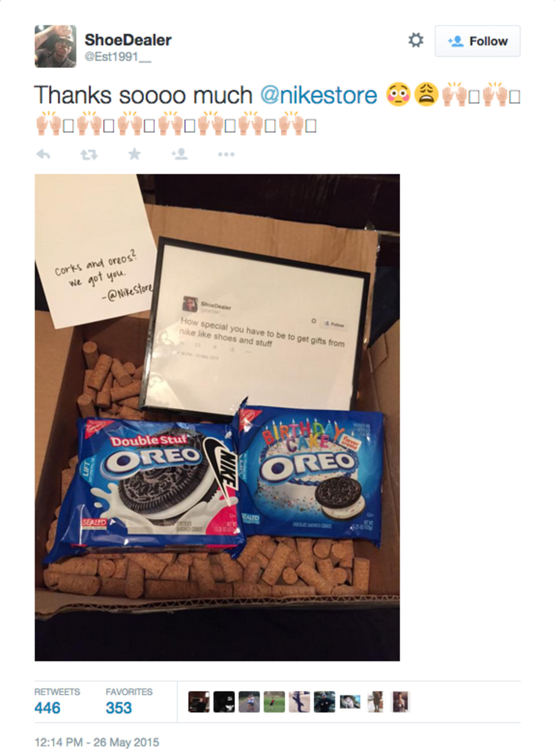555x756 pixels.
Task: Follow ShoeDealer with the Follow button
Action: pyautogui.click(x=477, y=41)
